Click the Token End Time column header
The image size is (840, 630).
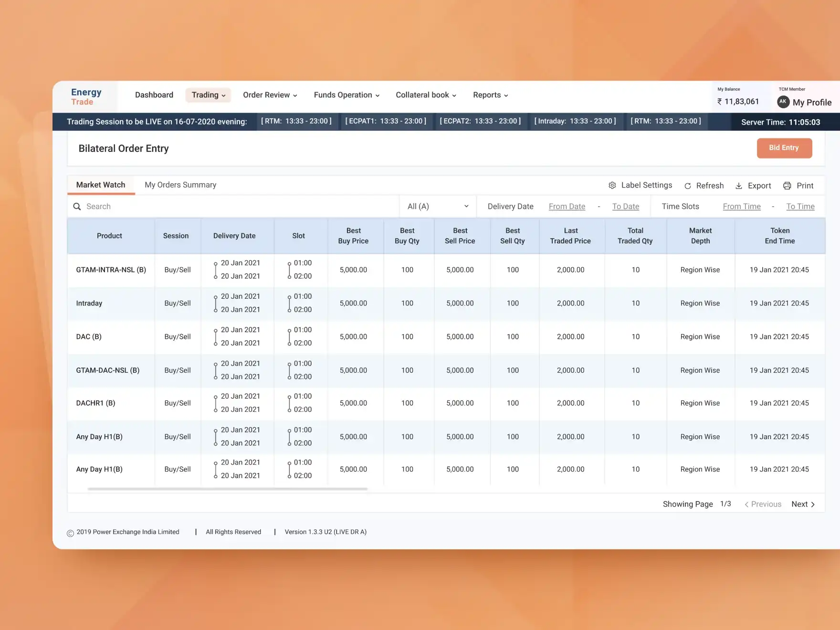click(x=780, y=236)
